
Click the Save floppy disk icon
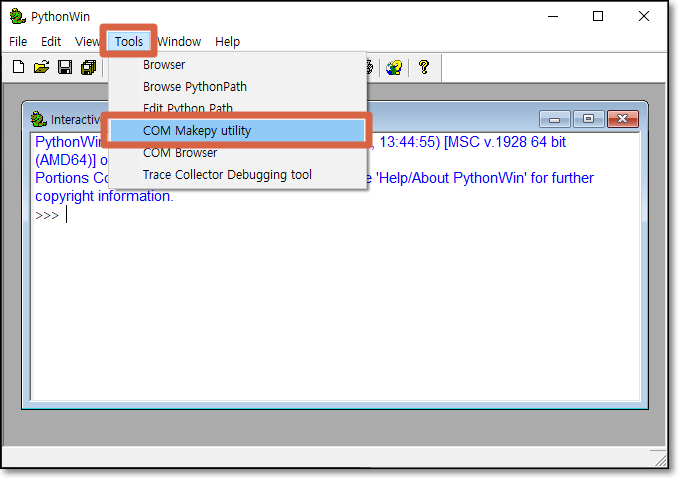pos(65,67)
